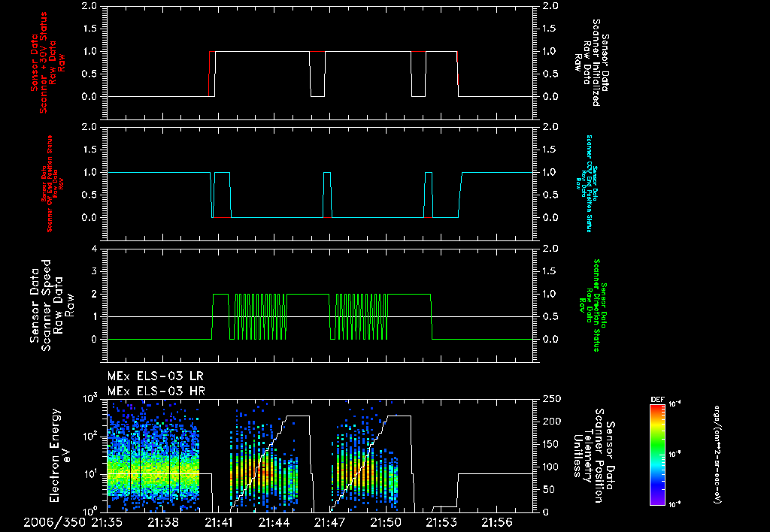This screenshot has width=770, height=532.
Task: Click the 3 tick on Scanner Speed axis
Action: tap(94, 271)
